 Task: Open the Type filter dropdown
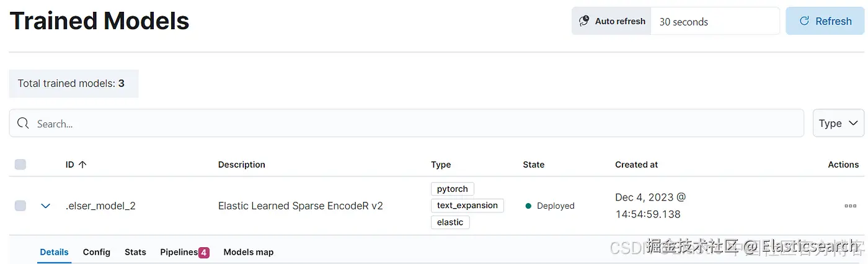click(838, 123)
